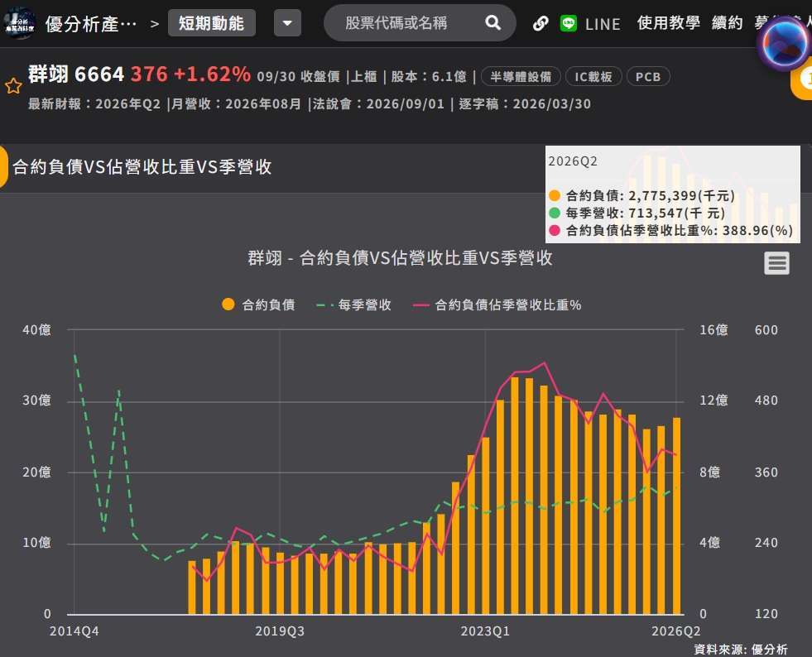Click the glowing orb assistant icon

(x=784, y=43)
